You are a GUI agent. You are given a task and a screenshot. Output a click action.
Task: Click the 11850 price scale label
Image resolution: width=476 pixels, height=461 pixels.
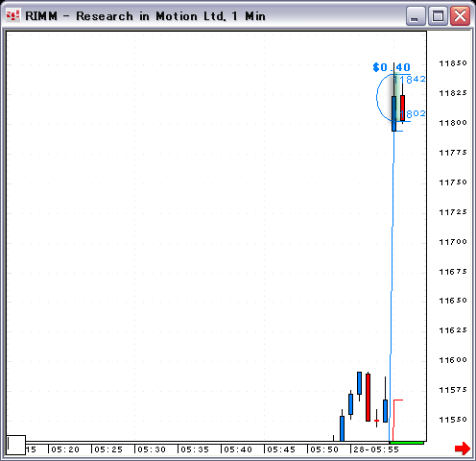coord(453,63)
